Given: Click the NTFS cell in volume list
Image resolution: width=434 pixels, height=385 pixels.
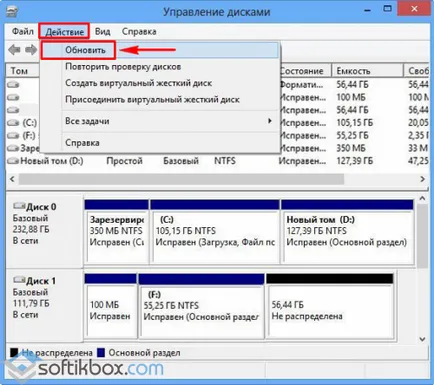Looking at the screenshot, I should [225, 161].
